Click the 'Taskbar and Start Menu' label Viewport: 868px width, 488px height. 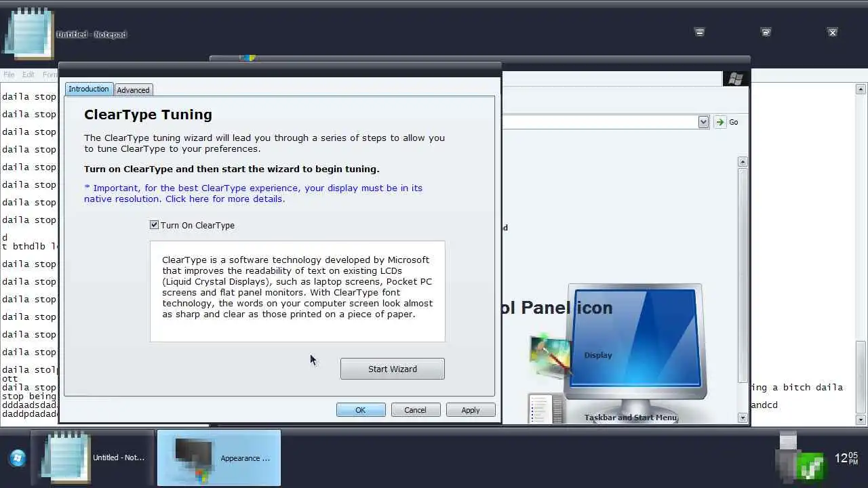[x=631, y=418]
